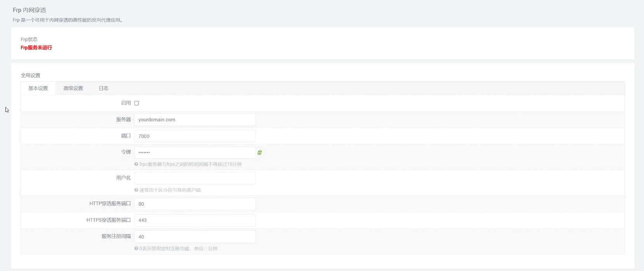Click the 服务注册间隔 field showing 40
The width and height of the screenshot is (644, 271).
(x=195, y=236)
